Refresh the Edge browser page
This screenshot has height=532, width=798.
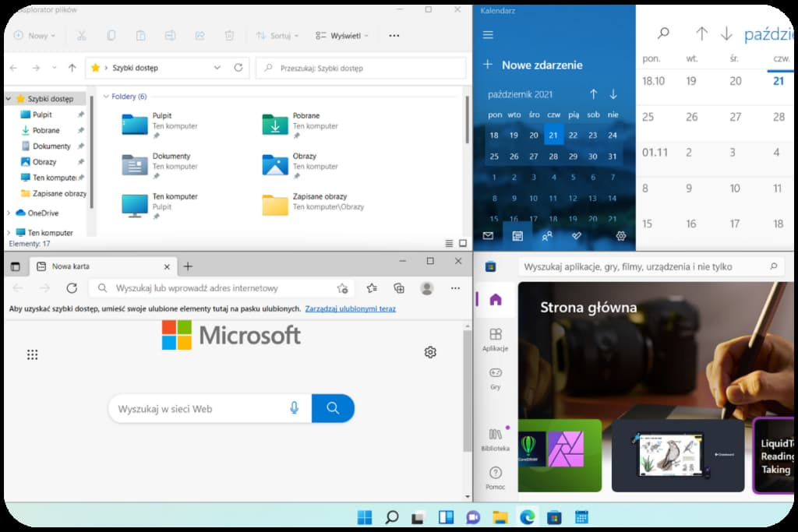pyautogui.click(x=72, y=288)
